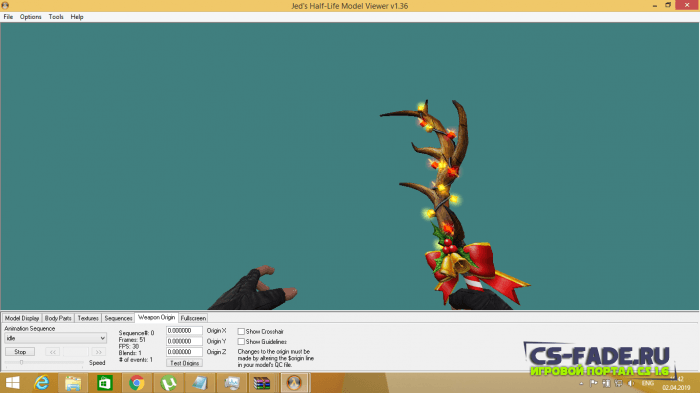This screenshot has height=393, width=700.
Task: Open the File menu
Action: [x=8, y=17]
